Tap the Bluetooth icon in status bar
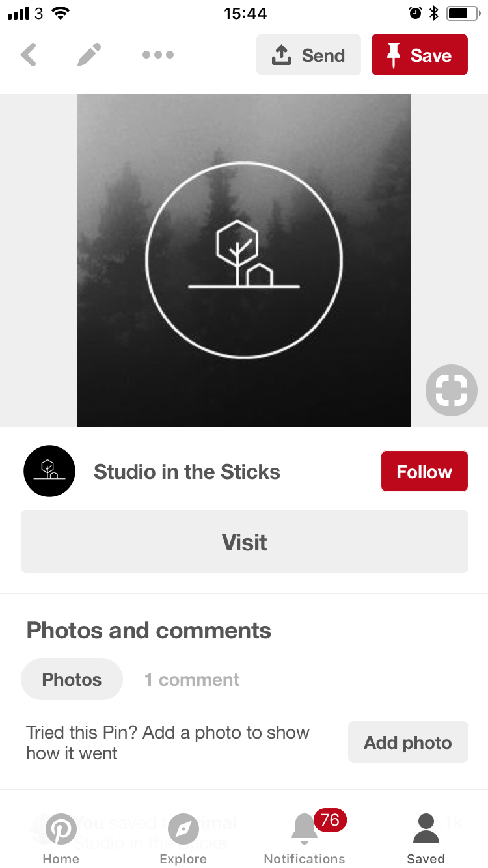The image size is (488, 868). click(x=434, y=13)
